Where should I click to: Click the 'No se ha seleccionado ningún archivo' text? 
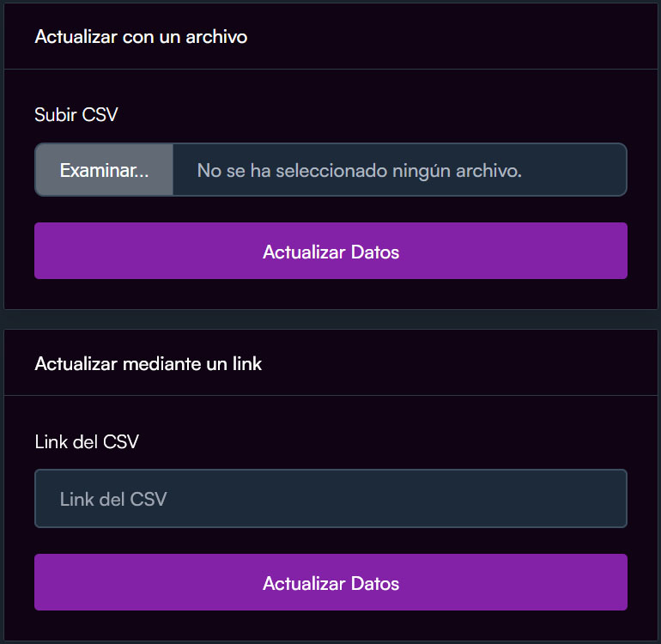pyautogui.click(x=359, y=170)
